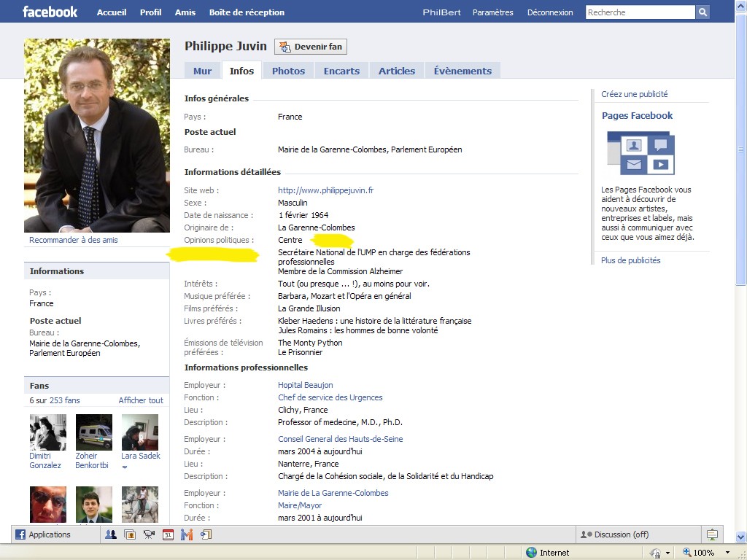Open Amis in the top navigation
747x560 pixels.
pyautogui.click(x=185, y=12)
